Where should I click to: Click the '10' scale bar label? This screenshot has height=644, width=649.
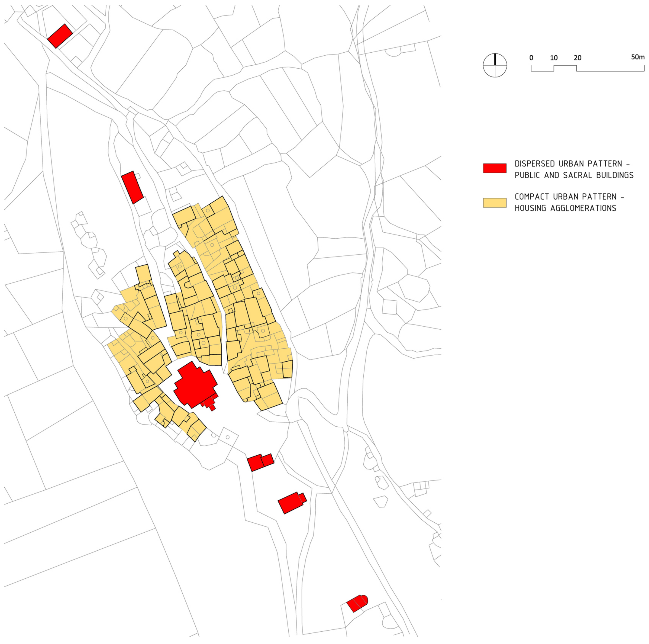click(x=554, y=58)
